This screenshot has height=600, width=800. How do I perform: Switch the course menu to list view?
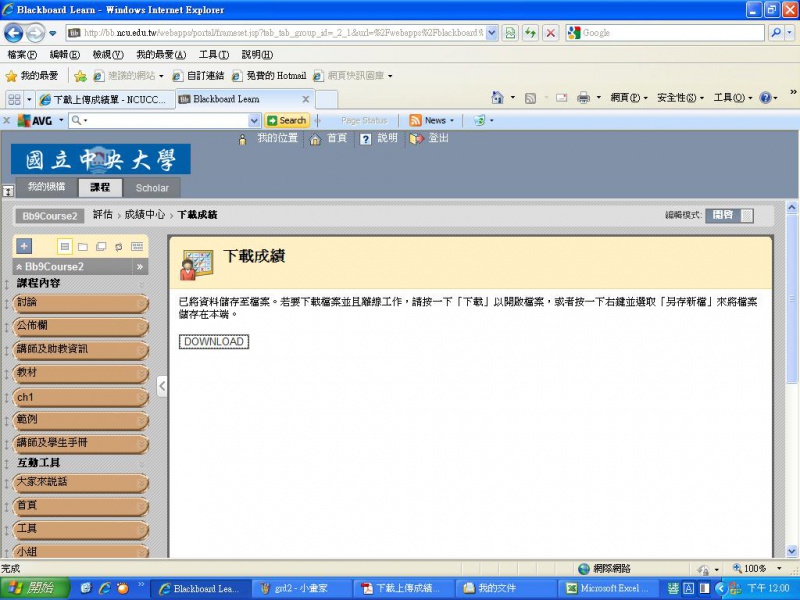click(x=65, y=246)
